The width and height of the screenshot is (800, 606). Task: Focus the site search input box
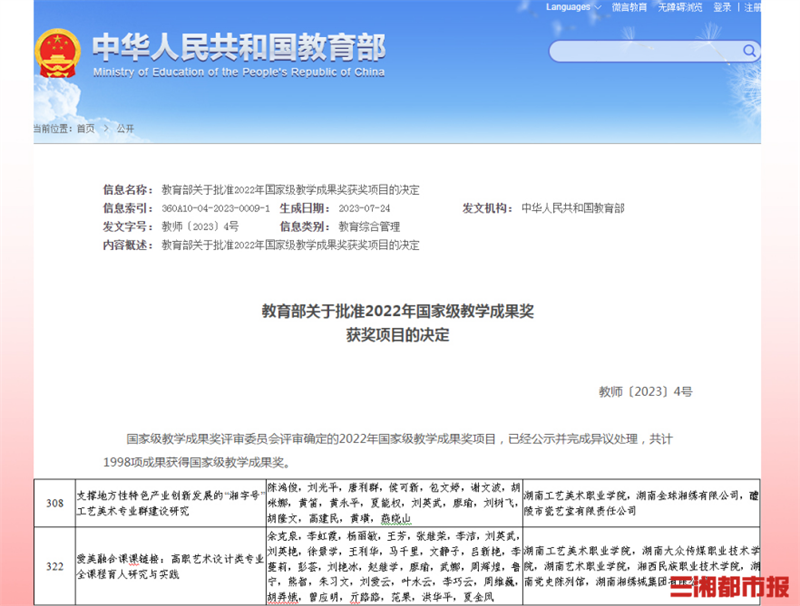[640, 51]
